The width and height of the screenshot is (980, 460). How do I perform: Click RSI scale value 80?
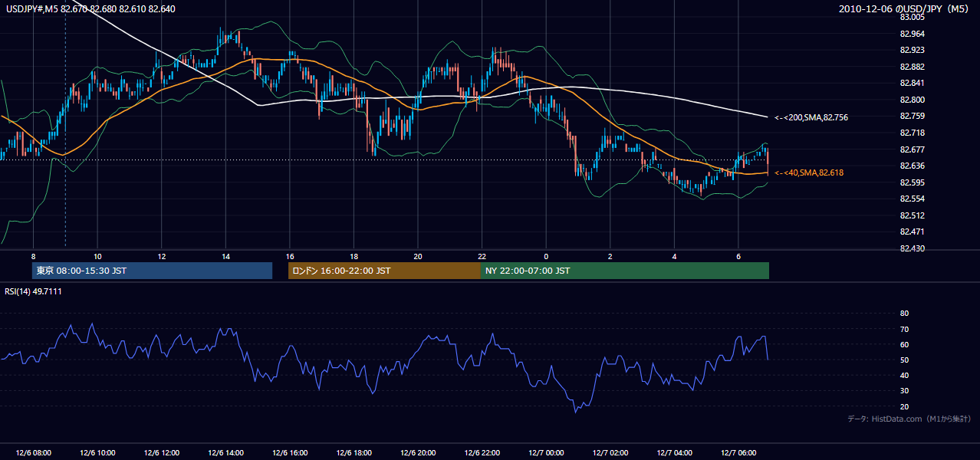pos(904,314)
